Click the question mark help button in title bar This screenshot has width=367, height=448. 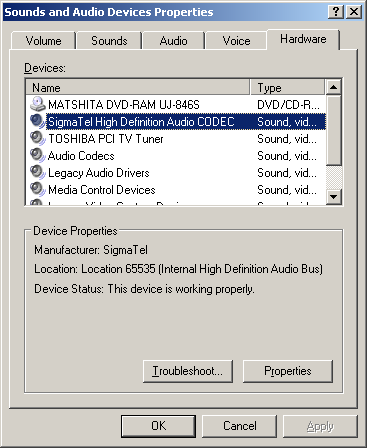click(336, 12)
